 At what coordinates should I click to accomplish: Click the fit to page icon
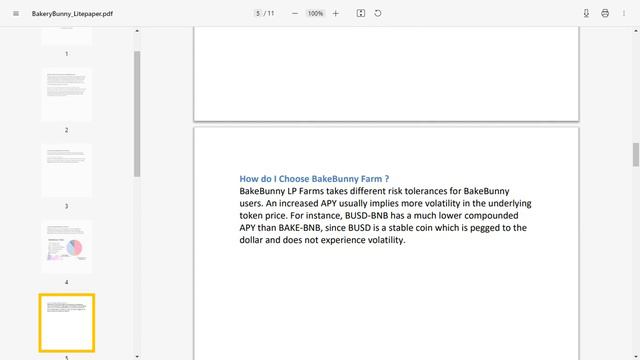pyautogui.click(x=361, y=13)
